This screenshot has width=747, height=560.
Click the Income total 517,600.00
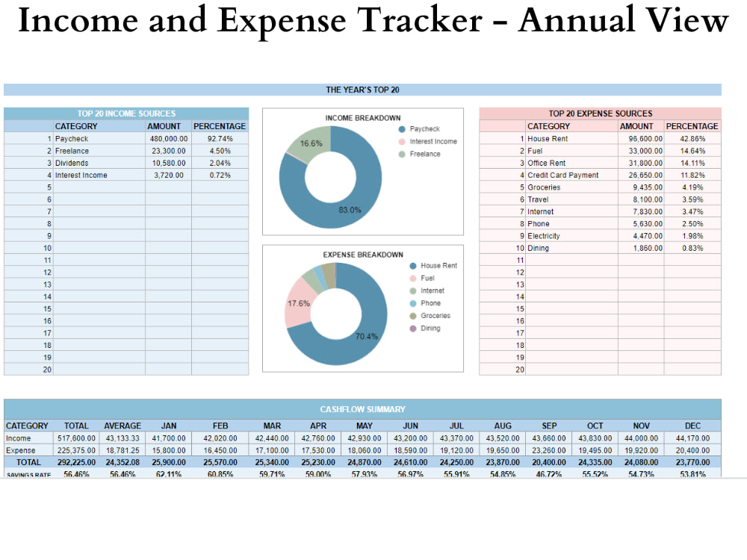coord(76,438)
